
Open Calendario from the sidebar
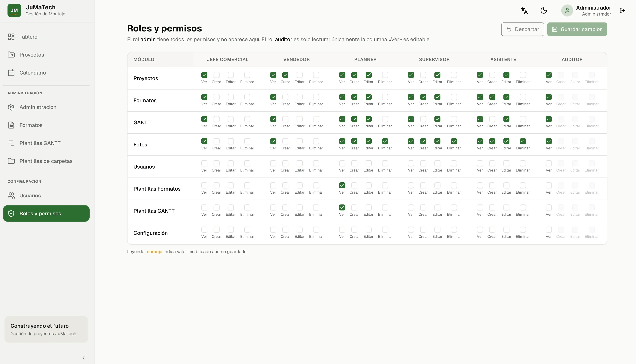[46, 73]
